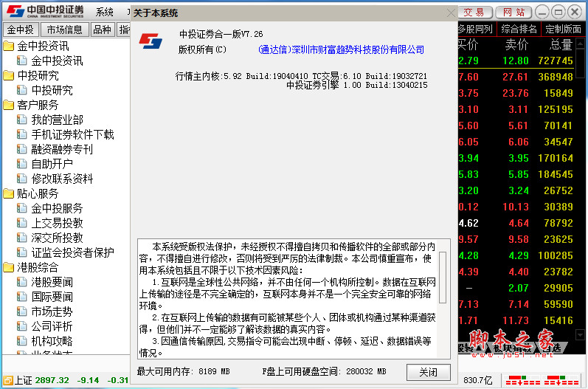
Task: Select the row with volume 100285
Action: 516,255
